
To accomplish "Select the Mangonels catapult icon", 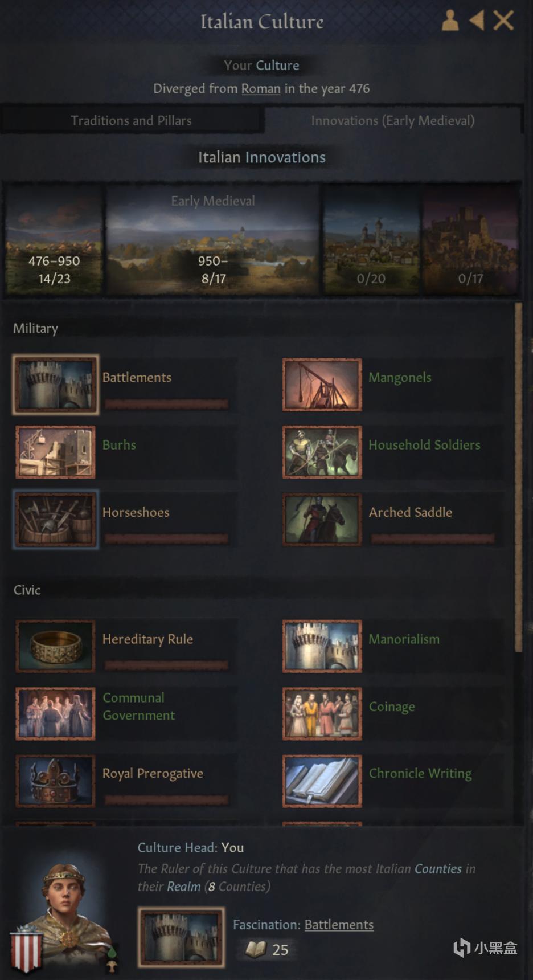I will coord(322,385).
